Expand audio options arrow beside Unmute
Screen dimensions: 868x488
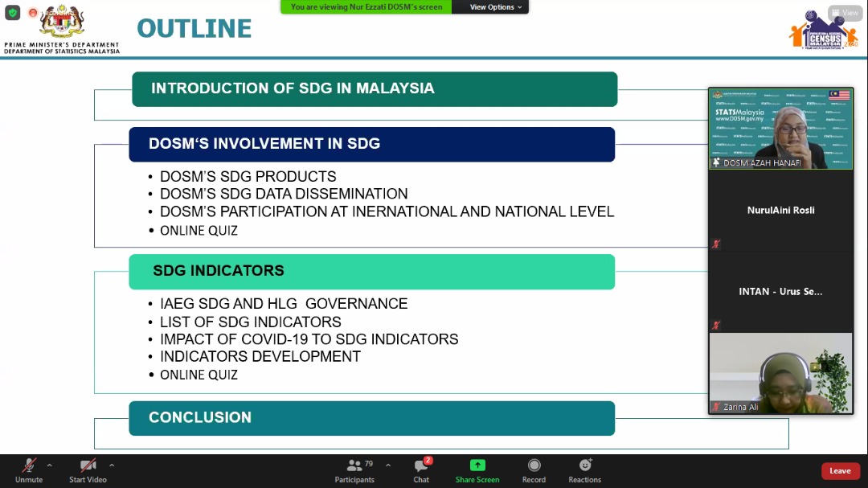[49, 465]
